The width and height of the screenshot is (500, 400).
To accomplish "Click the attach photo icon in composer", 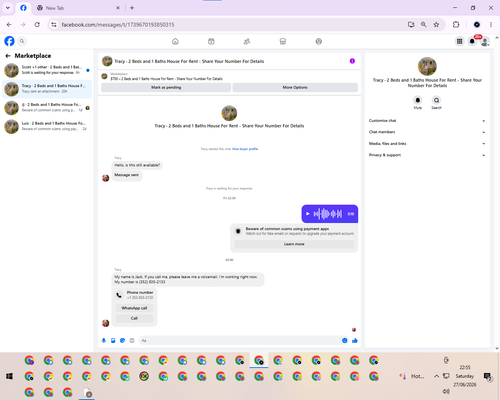I will [x=113, y=340].
